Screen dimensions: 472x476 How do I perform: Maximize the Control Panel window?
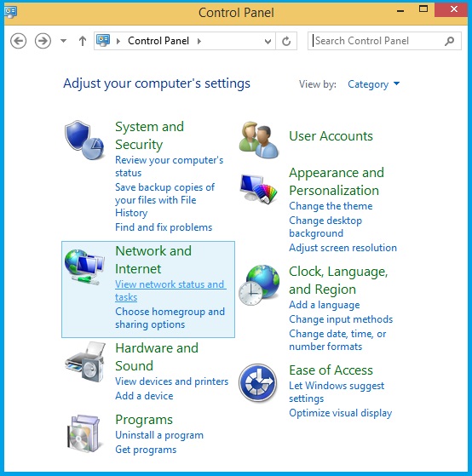[x=423, y=9]
